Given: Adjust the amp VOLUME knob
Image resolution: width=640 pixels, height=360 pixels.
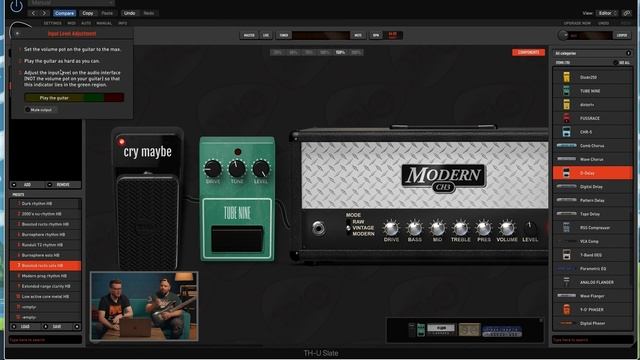Looking at the screenshot, I should (x=507, y=228).
